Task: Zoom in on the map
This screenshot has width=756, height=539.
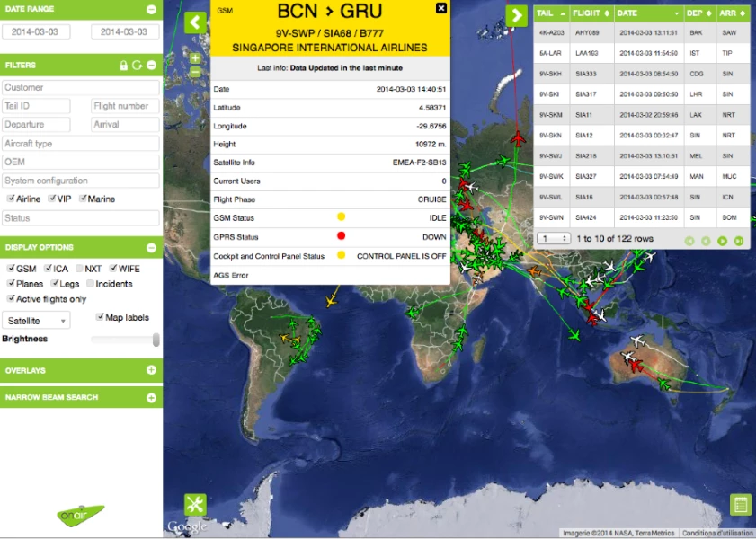Action: (x=195, y=57)
